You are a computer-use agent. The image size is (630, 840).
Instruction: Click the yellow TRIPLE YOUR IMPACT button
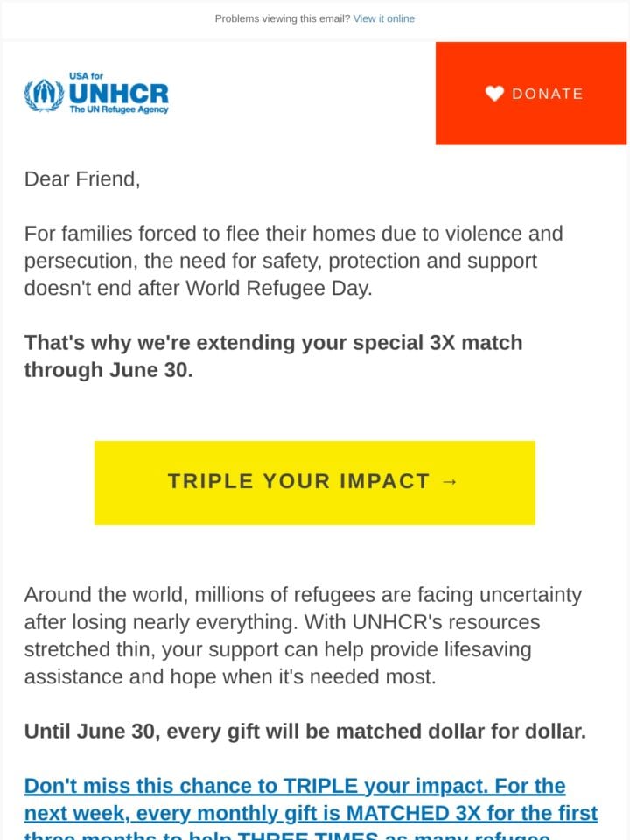[314, 483]
